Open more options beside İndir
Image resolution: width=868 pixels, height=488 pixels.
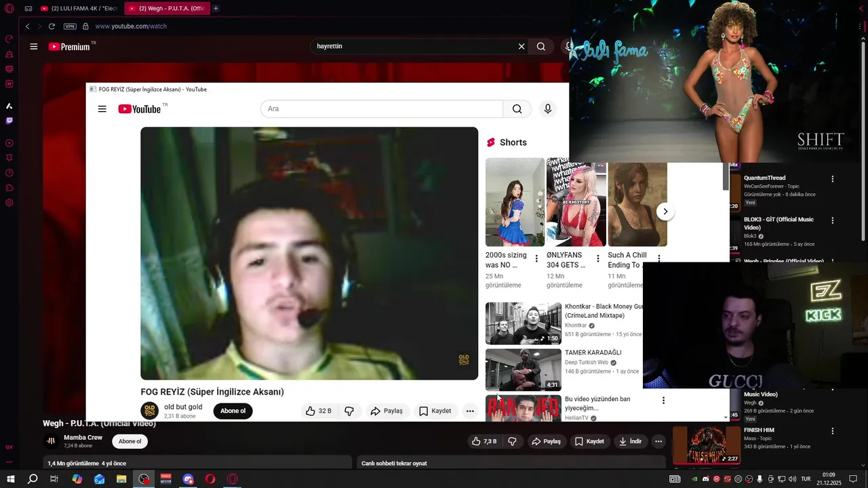(658, 441)
